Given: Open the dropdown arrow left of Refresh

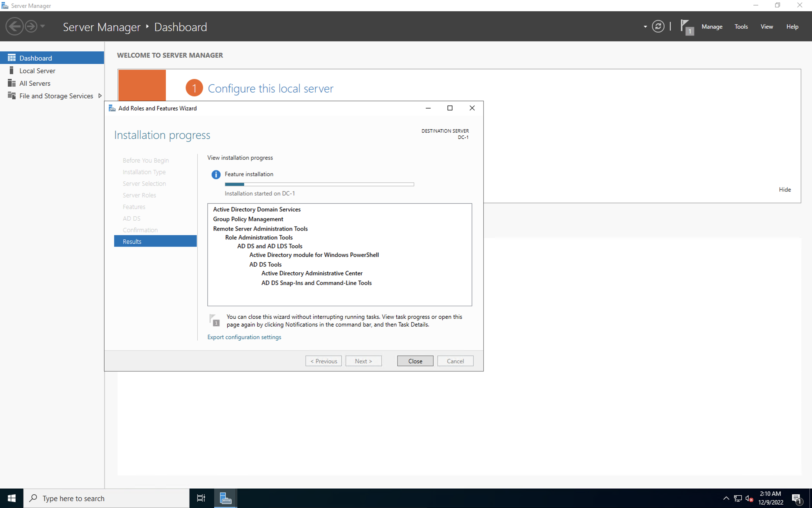Looking at the screenshot, I should (x=645, y=27).
